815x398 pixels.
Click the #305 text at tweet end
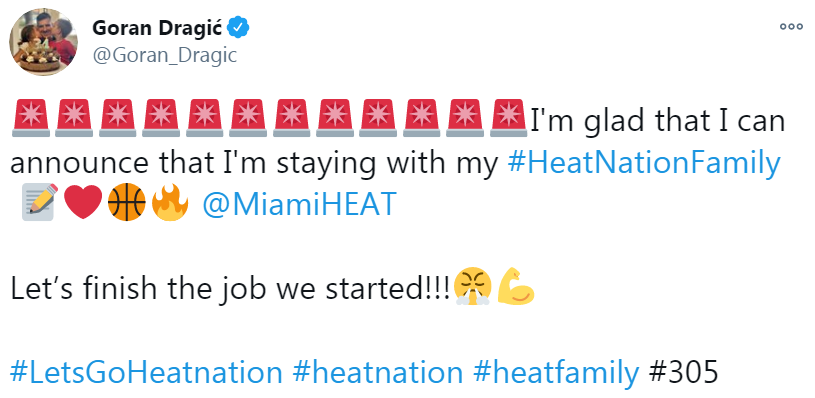683,372
